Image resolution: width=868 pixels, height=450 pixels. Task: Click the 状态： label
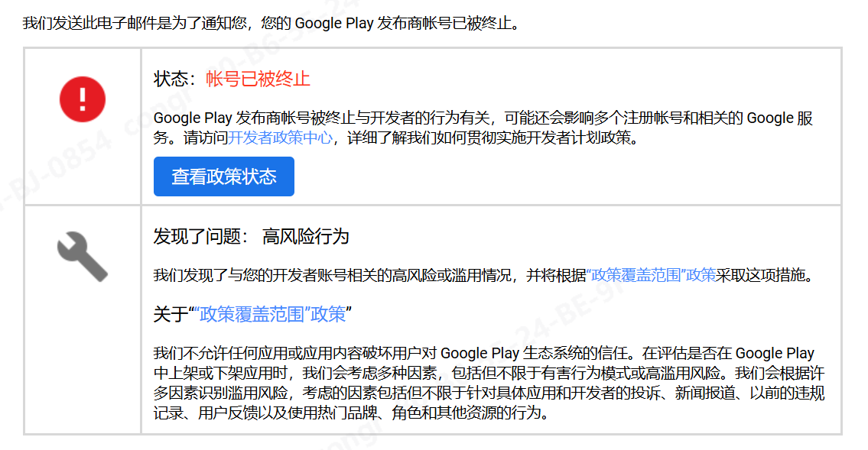[175, 79]
